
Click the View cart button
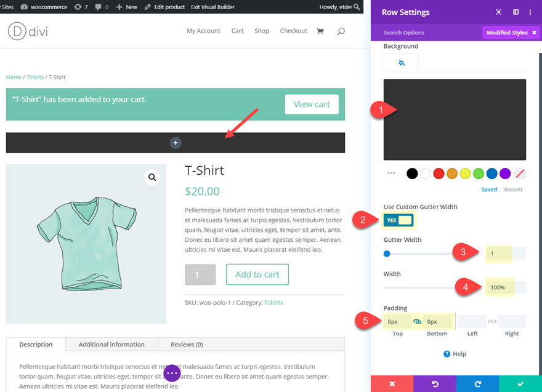pos(312,104)
